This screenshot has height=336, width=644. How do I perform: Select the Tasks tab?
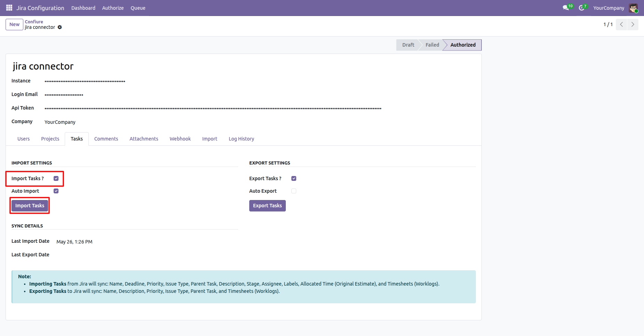[x=77, y=139]
